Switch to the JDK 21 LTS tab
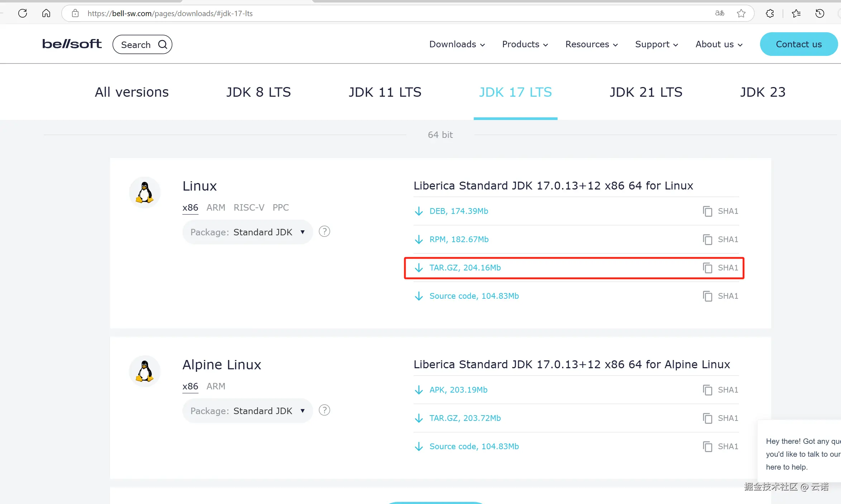841x504 pixels. pyautogui.click(x=646, y=92)
